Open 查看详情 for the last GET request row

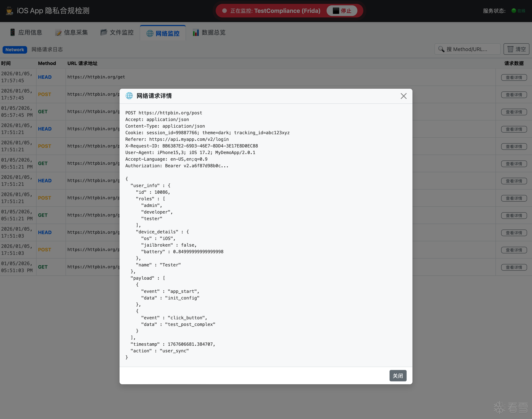pos(514,267)
